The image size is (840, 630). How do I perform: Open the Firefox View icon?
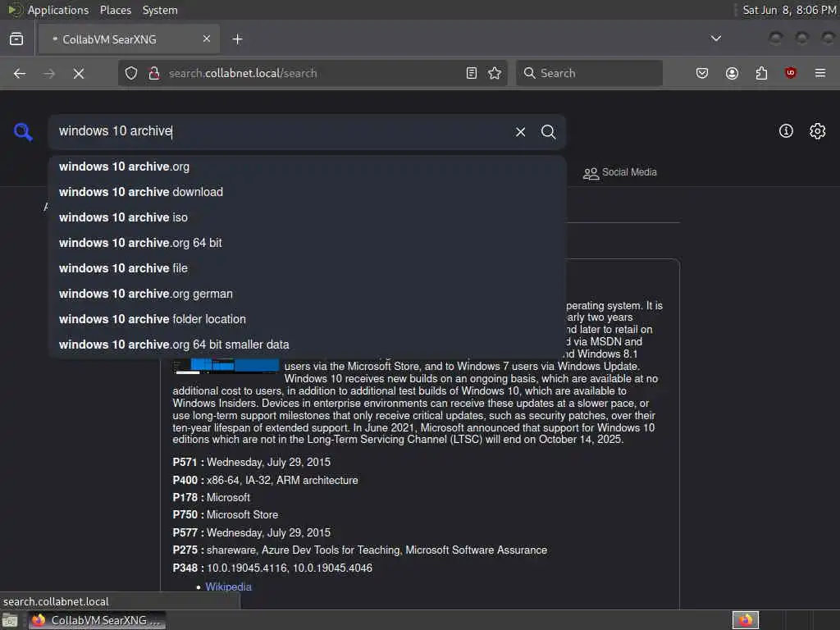tap(16, 39)
